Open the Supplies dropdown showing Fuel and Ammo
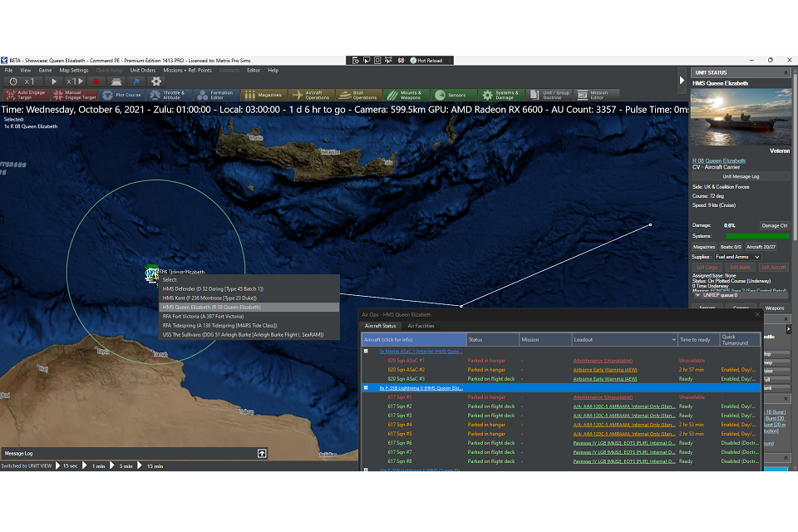The height and width of the screenshot is (532, 798). pos(738,257)
